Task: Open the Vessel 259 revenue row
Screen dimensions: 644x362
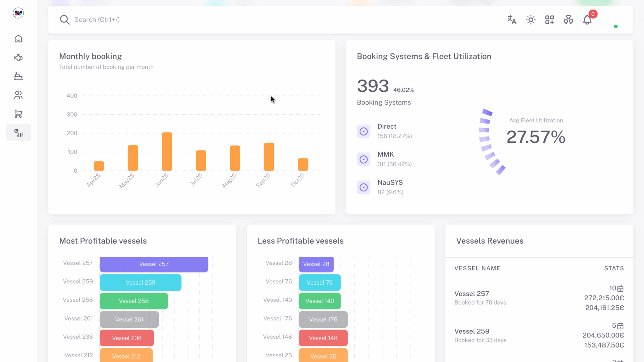Action: tap(472, 335)
